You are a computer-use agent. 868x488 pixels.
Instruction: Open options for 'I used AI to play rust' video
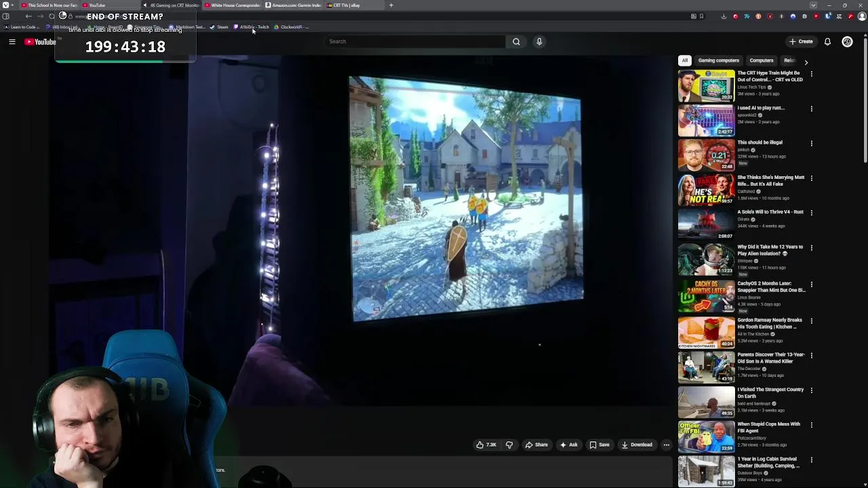(x=811, y=108)
